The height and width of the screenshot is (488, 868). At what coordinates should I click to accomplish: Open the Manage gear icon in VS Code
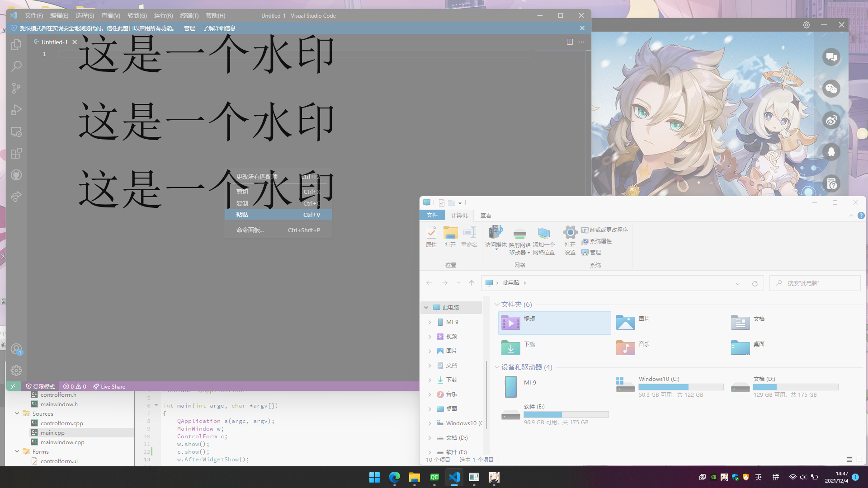16,371
